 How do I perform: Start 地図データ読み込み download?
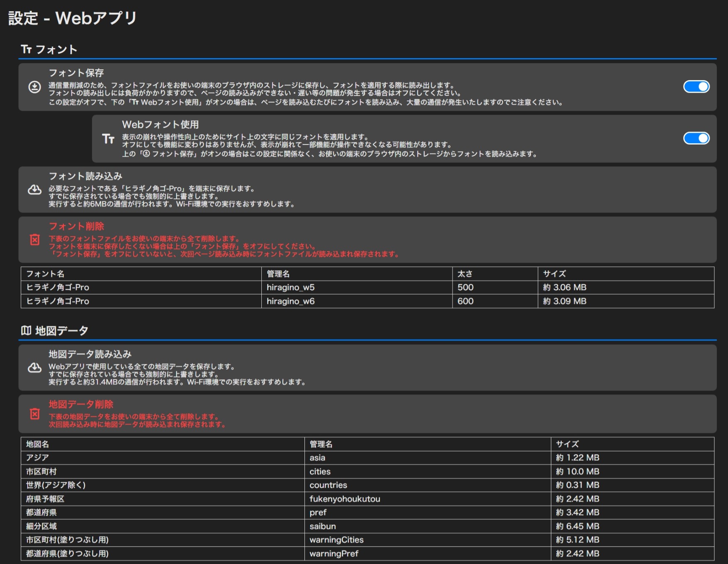pos(90,354)
